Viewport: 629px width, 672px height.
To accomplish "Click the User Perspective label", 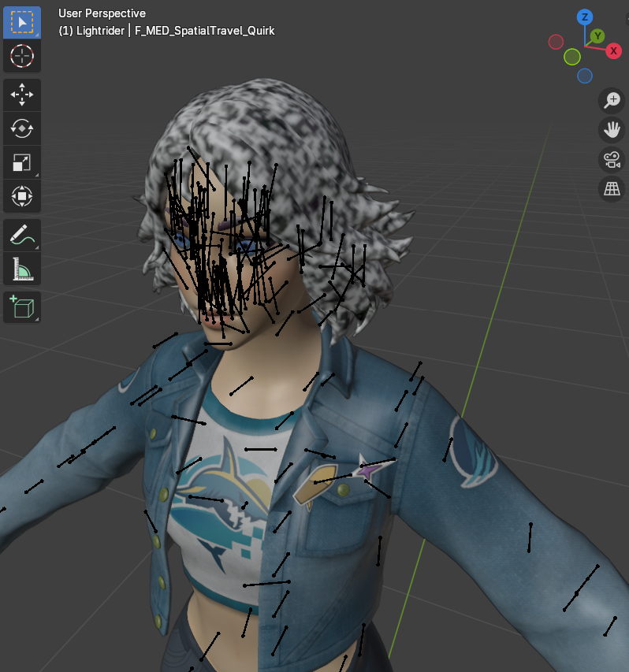I will [102, 13].
